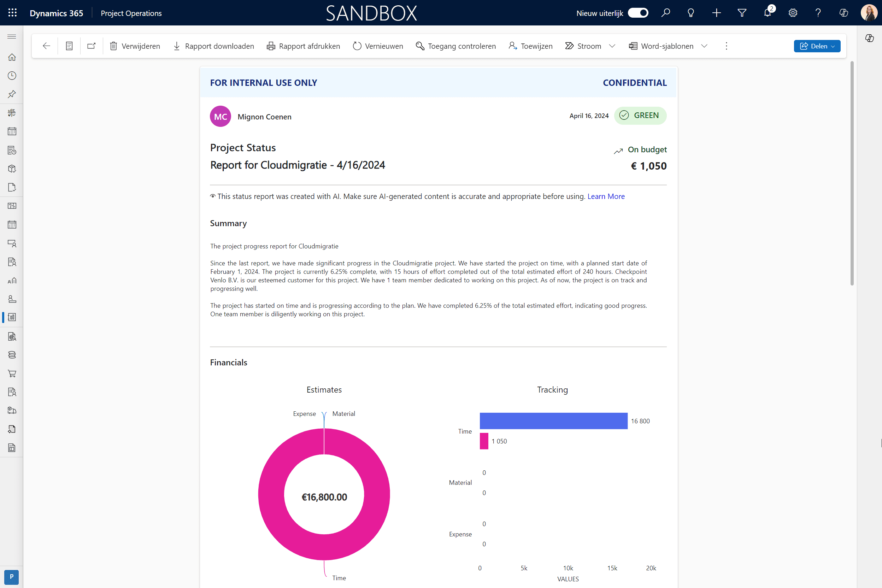The image size is (882, 588).
Task: Click the €16,800.00 donut center value
Action: [x=324, y=497]
